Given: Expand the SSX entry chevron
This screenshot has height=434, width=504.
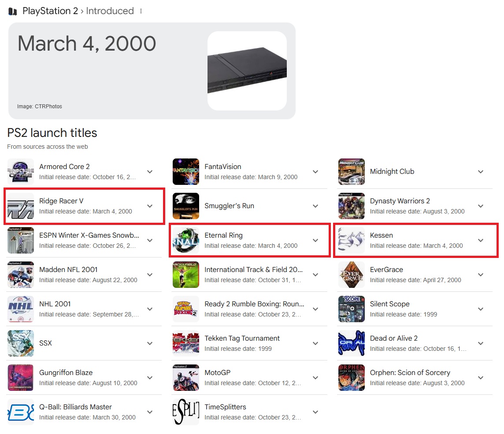Looking at the screenshot, I should point(150,344).
